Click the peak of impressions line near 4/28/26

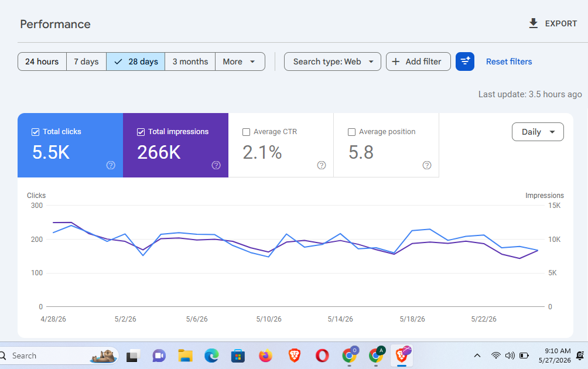click(62, 223)
